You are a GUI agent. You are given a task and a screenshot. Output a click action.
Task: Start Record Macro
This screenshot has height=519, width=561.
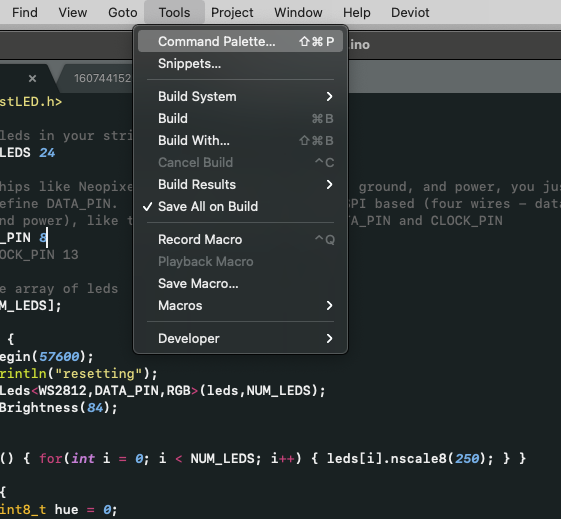(x=240, y=240)
